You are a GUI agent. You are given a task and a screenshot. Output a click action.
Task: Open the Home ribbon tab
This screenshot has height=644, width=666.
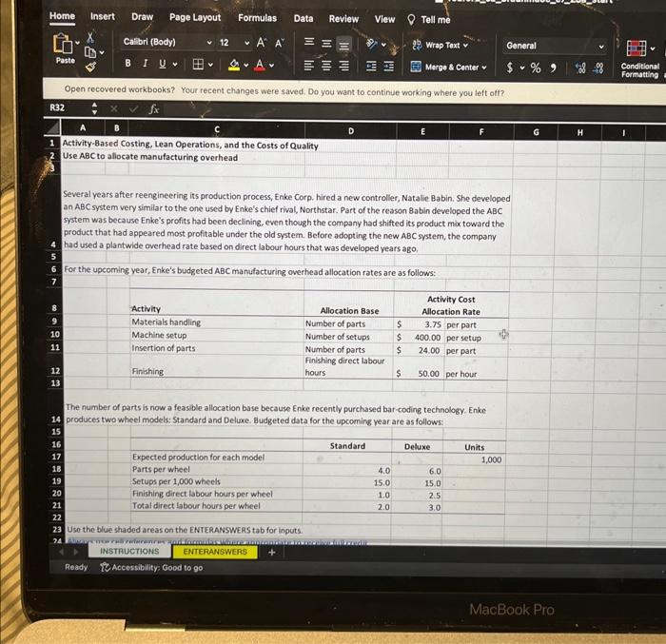tap(62, 16)
